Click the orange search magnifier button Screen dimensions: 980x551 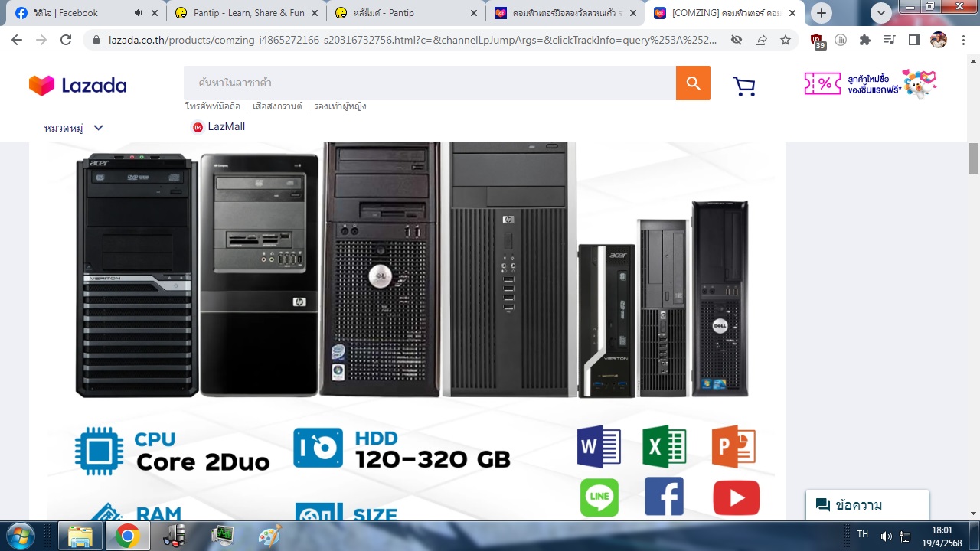coord(693,83)
